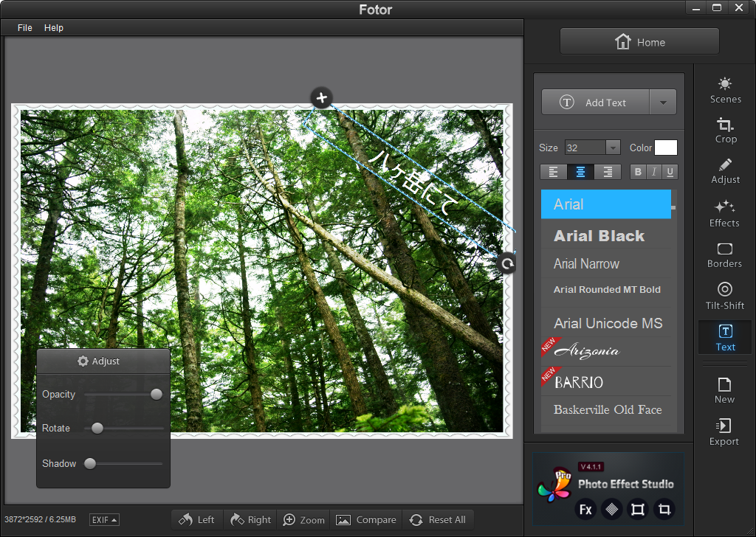The width and height of the screenshot is (756, 537).
Task: Toggle italic formatting
Action: (x=654, y=172)
